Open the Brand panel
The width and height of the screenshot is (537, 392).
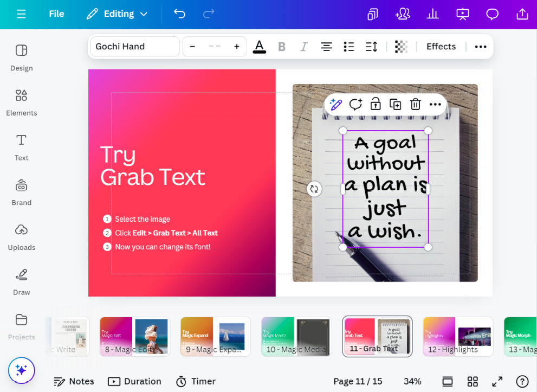point(21,192)
